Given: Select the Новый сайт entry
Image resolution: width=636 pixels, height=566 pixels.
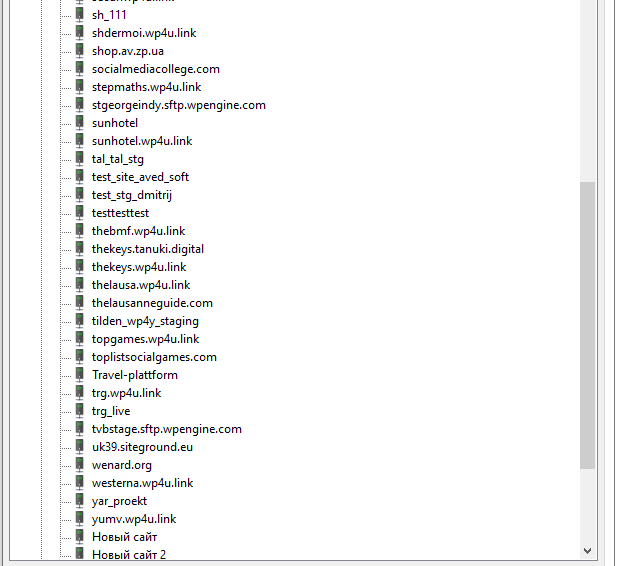Looking at the screenshot, I should [x=125, y=537].
